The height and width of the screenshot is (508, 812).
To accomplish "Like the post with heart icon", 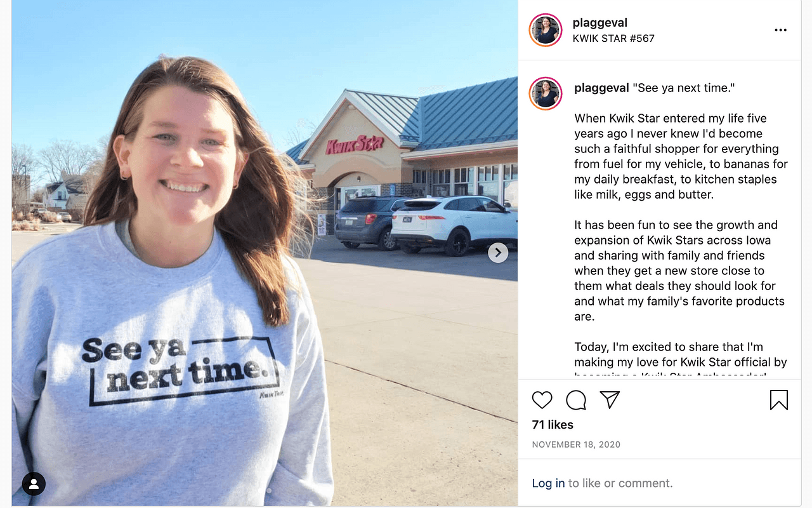I will 542,400.
